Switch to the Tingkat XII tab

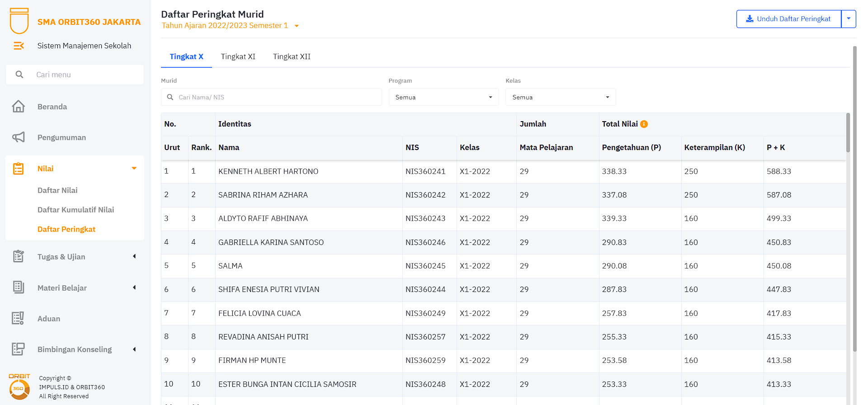coord(292,57)
